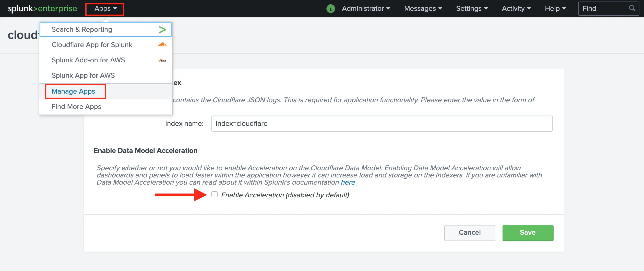Cancel the configuration changes
Viewport: 644px width, 271px height.
point(470,233)
